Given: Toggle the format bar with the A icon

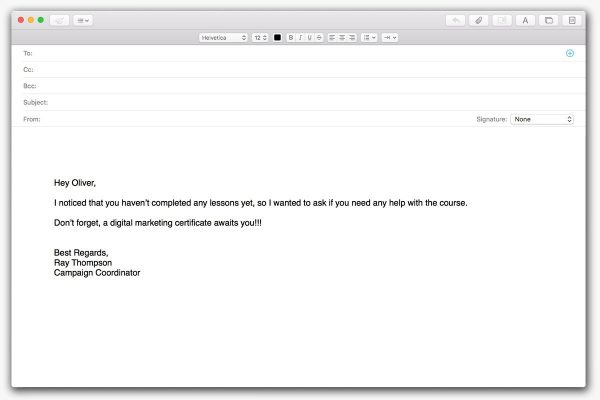Looking at the screenshot, I should (525, 20).
